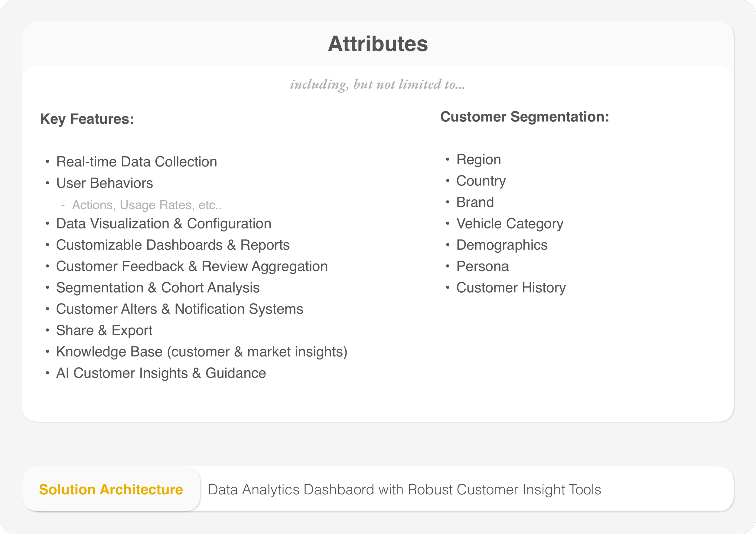Click the Region segmentation item
The height and width of the screenshot is (534, 756).
coord(478,160)
